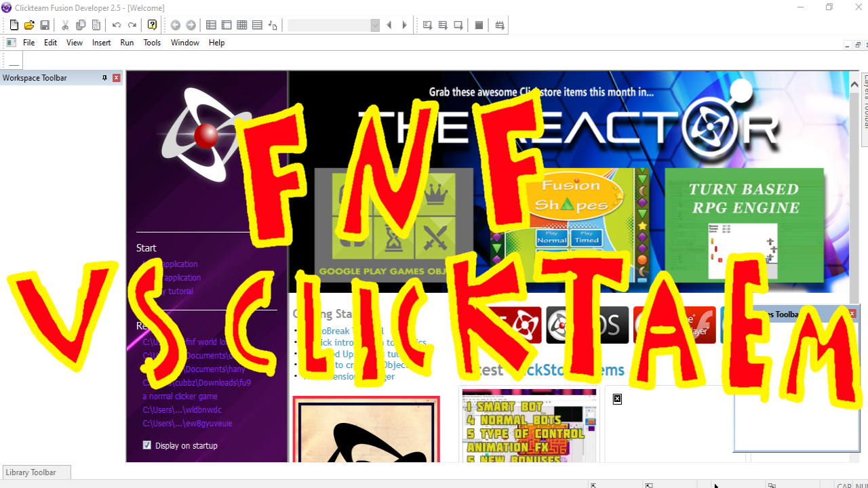This screenshot has width=868, height=488.
Task: Open the Help menu
Action: [216, 43]
